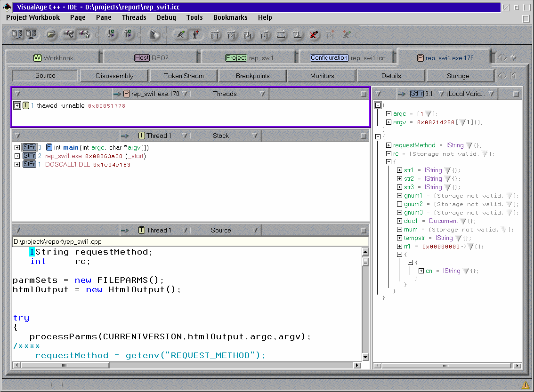Image resolution: width=534 pixels, height=392 pixels.
Task: Click the link arrow in Stack pane header
Action: click(125, 136)
